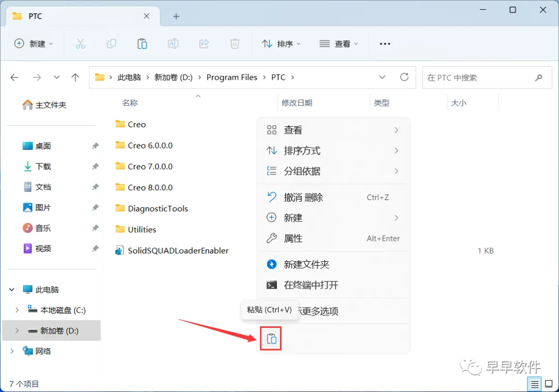Open a new tab with plus button

(x=176, y=17)
